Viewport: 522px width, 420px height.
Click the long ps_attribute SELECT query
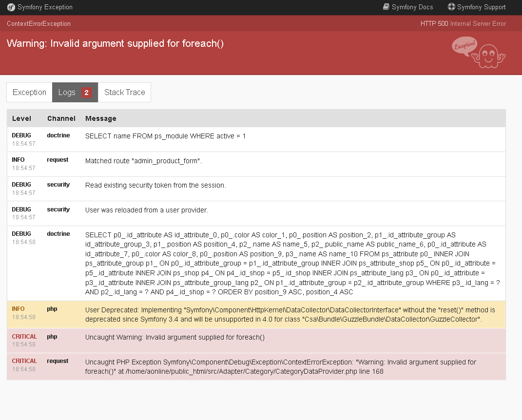pos(292,263)
